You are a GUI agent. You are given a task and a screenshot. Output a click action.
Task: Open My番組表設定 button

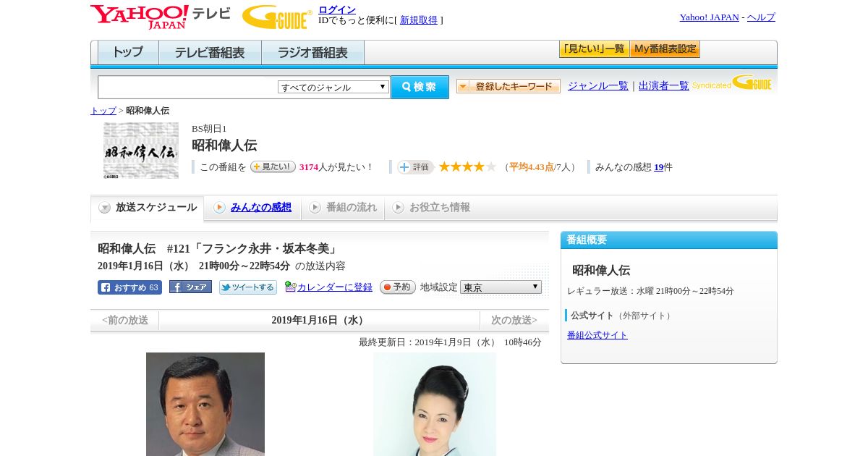point(665,49)
